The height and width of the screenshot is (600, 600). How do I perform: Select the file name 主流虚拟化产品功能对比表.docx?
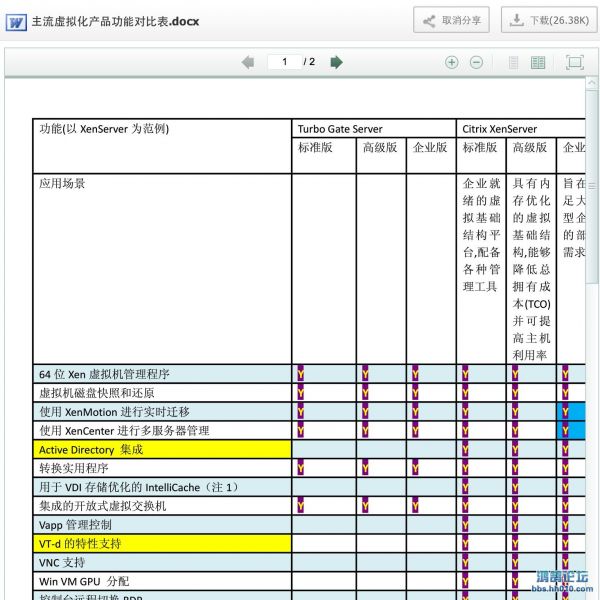click(115, 21)
